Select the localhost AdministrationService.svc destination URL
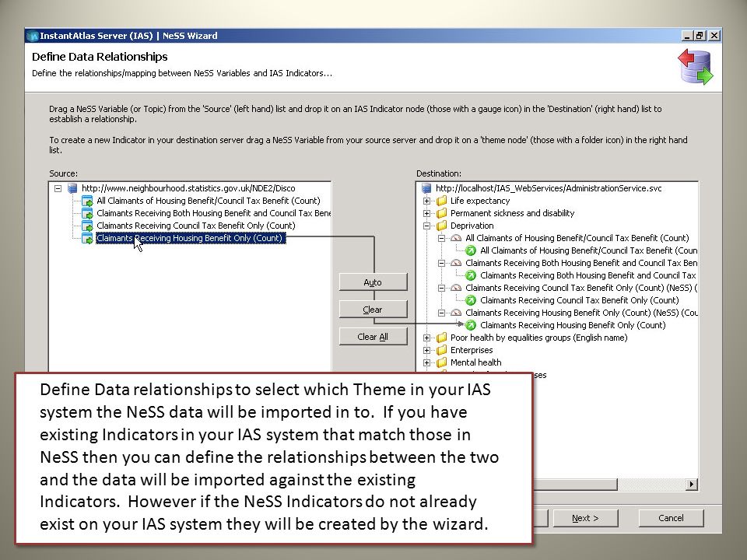 pos(549,188)
